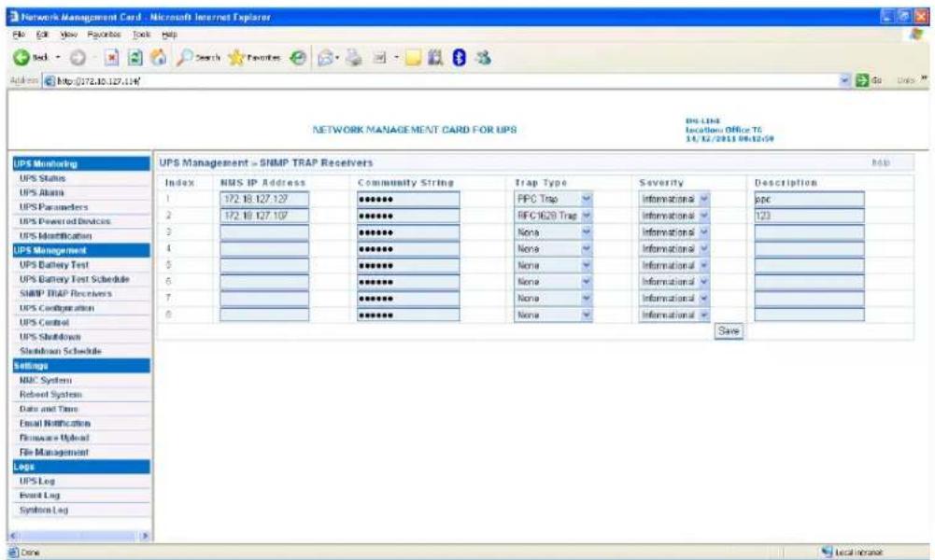Go to the Home page icon
The width and height of the screenshot is (935, 560).
click(158, 57)
